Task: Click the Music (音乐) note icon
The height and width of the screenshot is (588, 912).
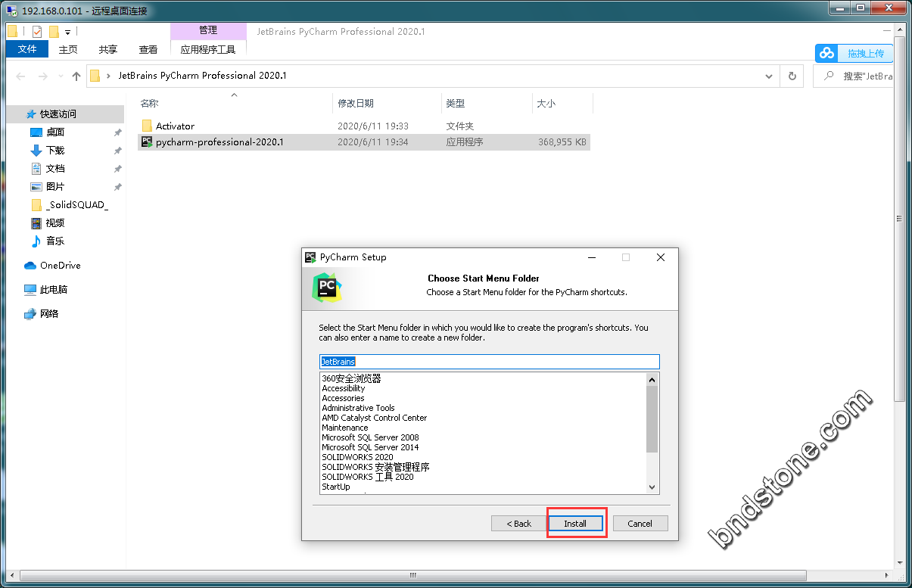Action: 36,241
